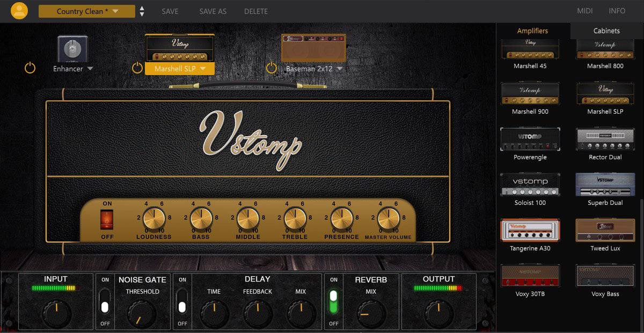Open the Marshell SLP dropdown arrow
The width and height of the screenshot is (644, 333).
click(203, 69)
